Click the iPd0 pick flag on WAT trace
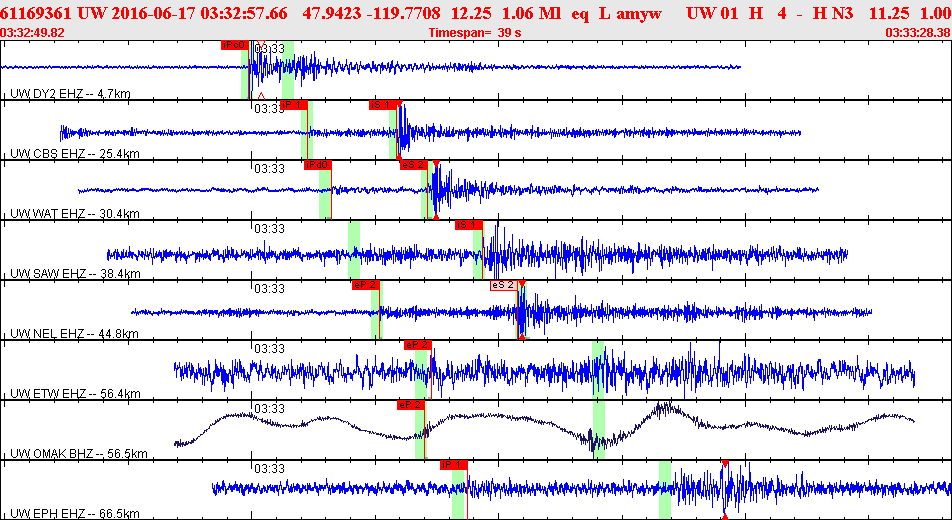This screenshot has height=520, width=952. click(x=317, y=165)
